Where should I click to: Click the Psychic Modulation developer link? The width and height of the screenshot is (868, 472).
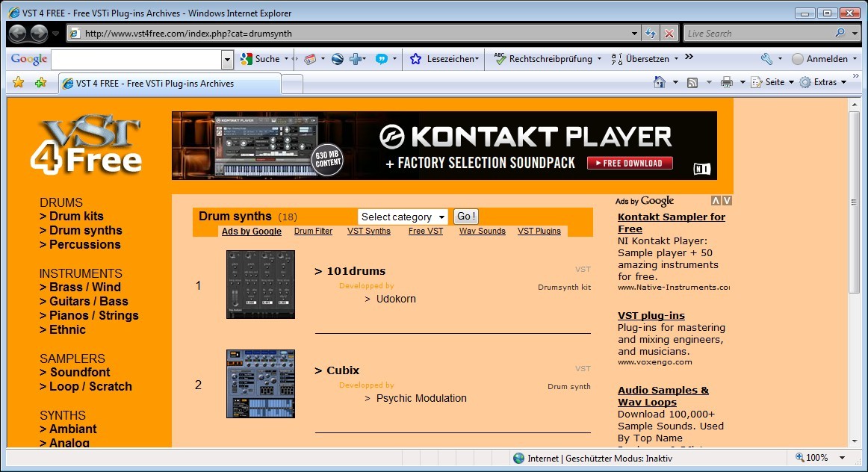421,398
